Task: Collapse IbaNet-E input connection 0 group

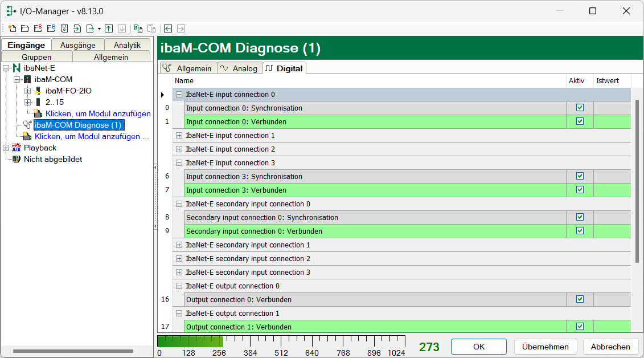Action: pos(179,94)
